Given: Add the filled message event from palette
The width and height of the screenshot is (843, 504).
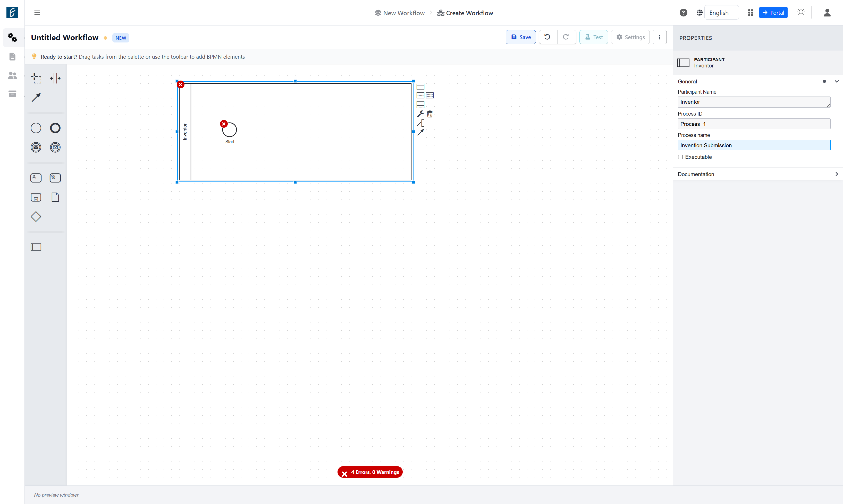Looking at the screenshot, I should (36, 147).
